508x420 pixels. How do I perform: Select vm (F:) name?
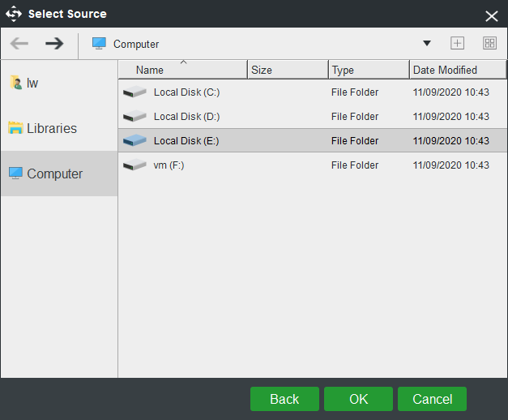pos(169,165)
